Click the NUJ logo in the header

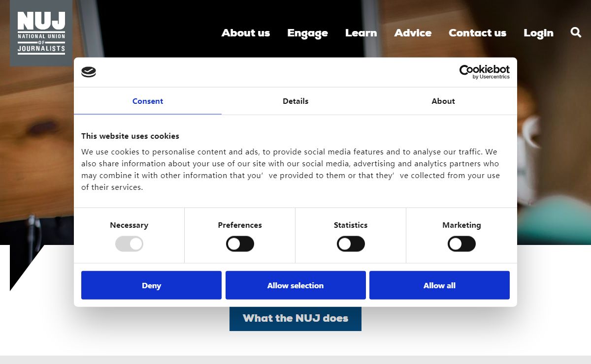click(41, 32)
